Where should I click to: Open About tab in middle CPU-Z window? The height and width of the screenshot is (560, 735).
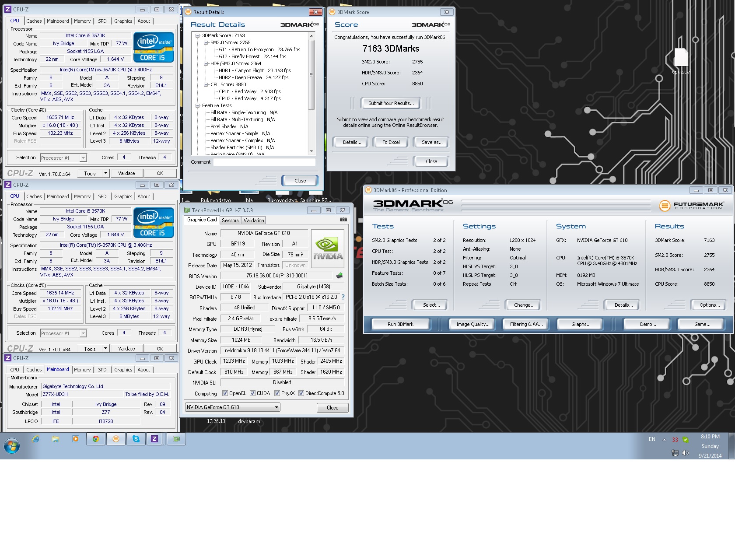(144, 196)
